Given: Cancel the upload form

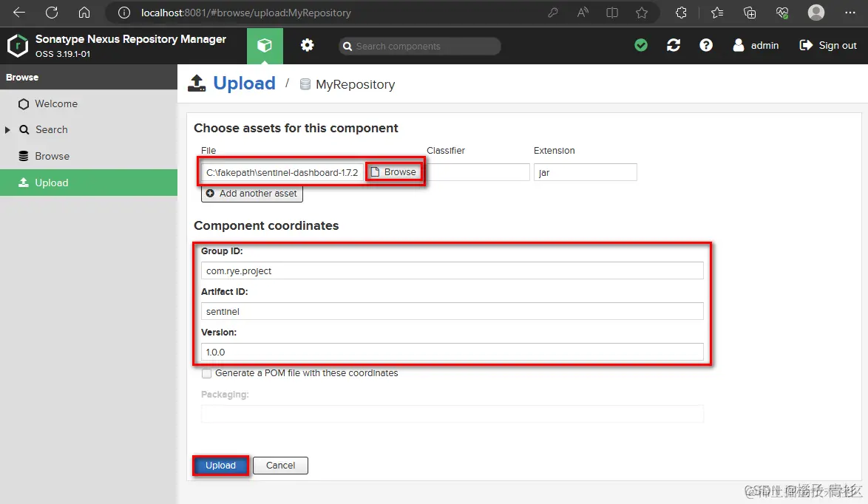Looking at the screenshot, I should [280, 466].
